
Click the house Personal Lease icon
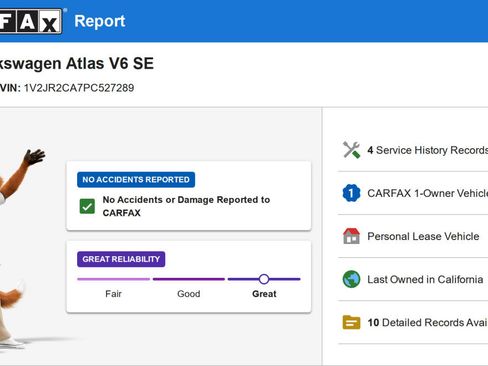[351, 236]
